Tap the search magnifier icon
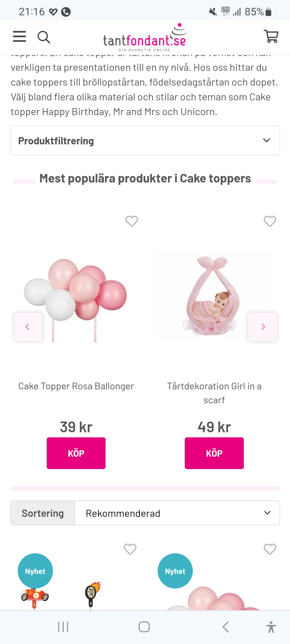 coord(44,37)
